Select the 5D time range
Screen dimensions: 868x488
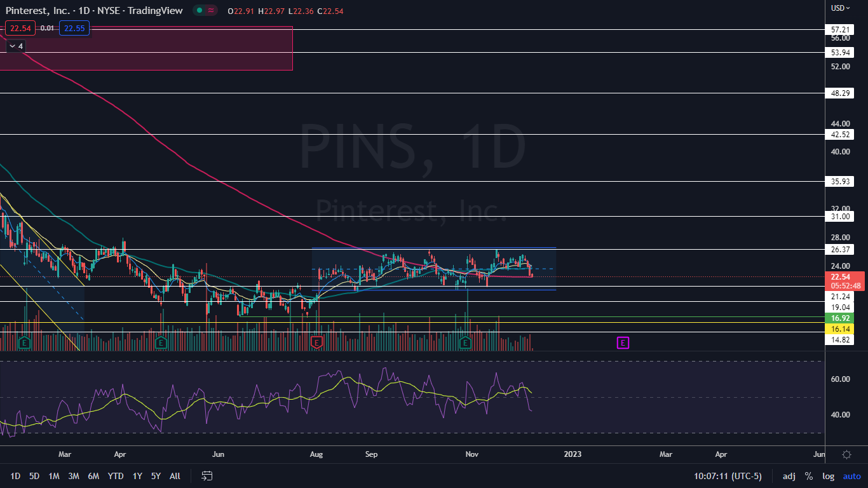click(34, 476)
